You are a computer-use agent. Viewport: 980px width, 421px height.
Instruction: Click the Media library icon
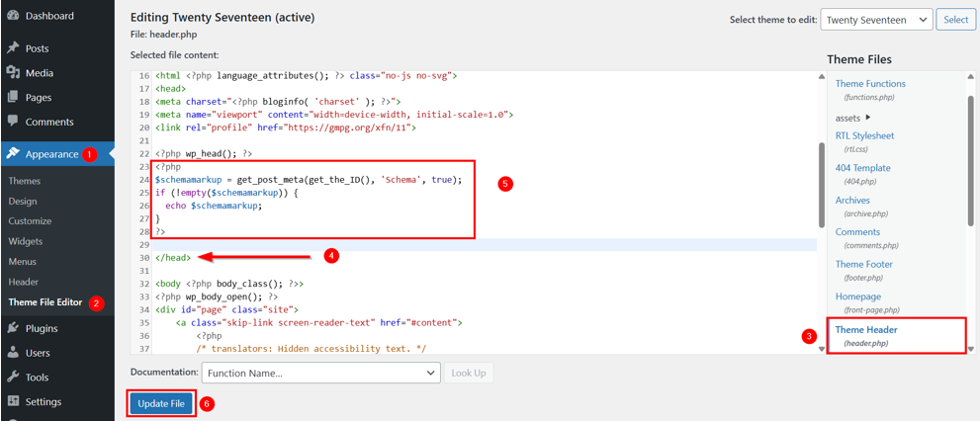tap(13, 73)
